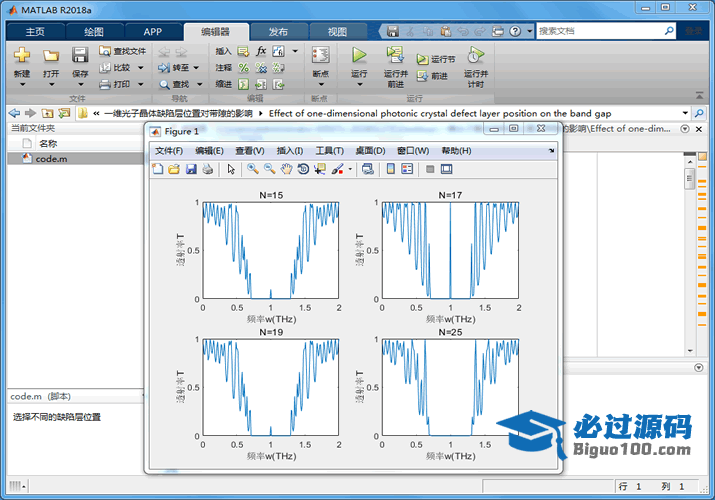The height and width of the screenshot is (500, 715).
Task: Open Tools (工具) menu in Figure 1
Action: point(330,151)
